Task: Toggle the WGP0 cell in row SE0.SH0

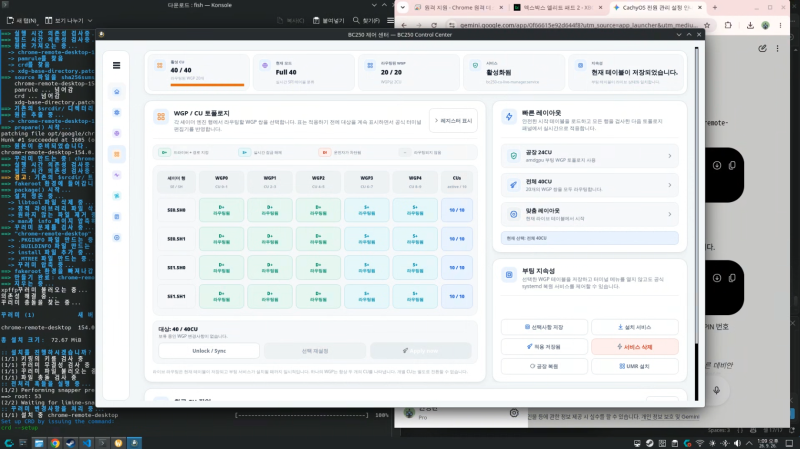Action: (x=221, y=210)
